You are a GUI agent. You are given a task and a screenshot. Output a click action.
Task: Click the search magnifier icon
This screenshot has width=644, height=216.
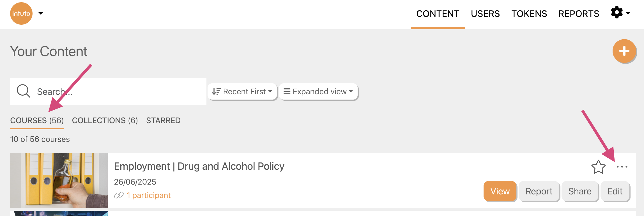click(23, 91)
